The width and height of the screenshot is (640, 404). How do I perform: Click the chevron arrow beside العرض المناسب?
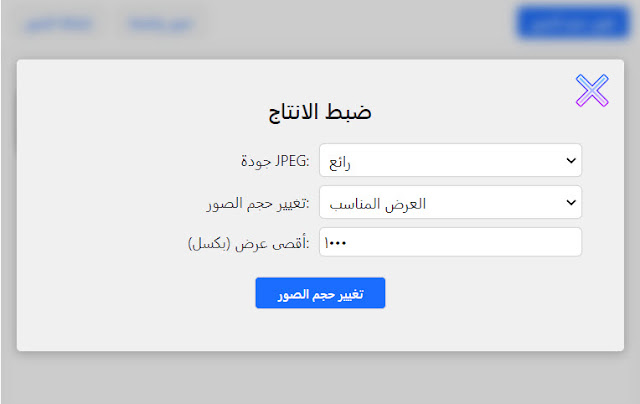(571, 202)
